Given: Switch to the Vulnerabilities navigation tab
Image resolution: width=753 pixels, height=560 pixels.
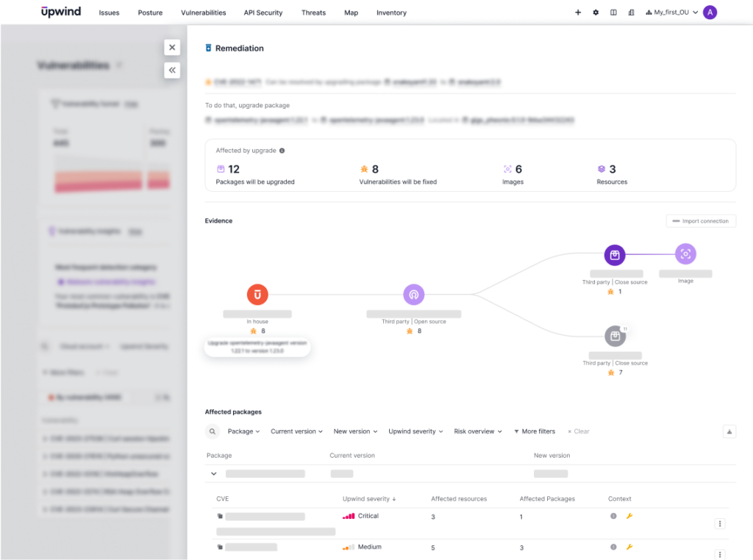Looking at the screenshot, I should 203,12.
